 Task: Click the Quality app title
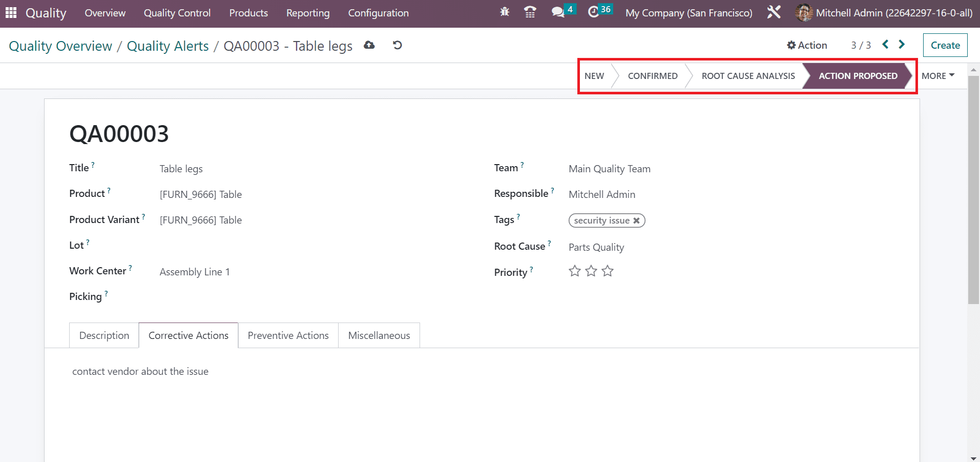(46, 13)
